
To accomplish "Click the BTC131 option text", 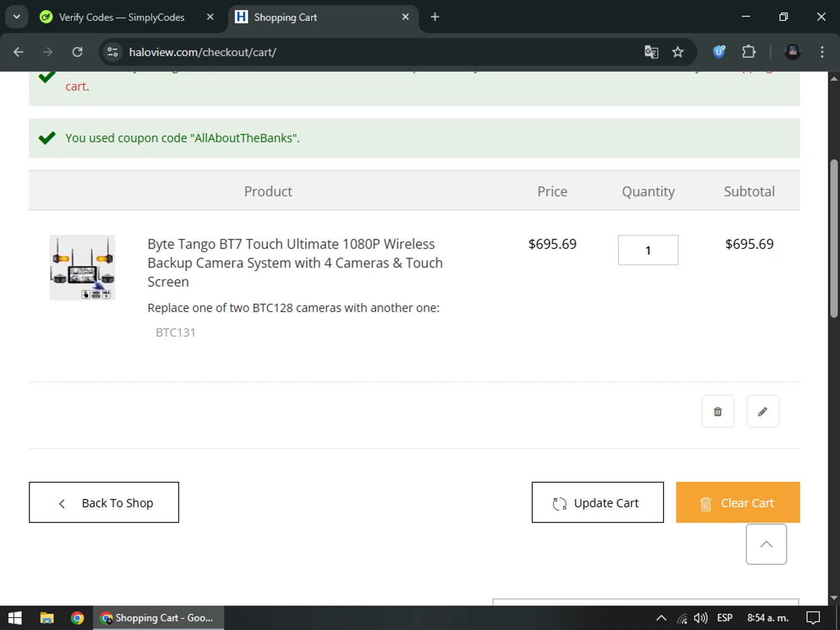I will point(175,333).
